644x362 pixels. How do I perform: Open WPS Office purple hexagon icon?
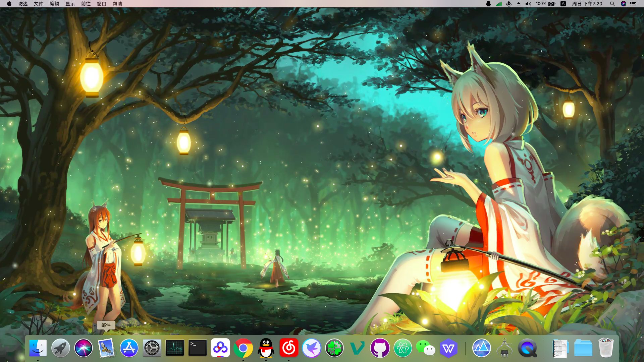[448, 348]
